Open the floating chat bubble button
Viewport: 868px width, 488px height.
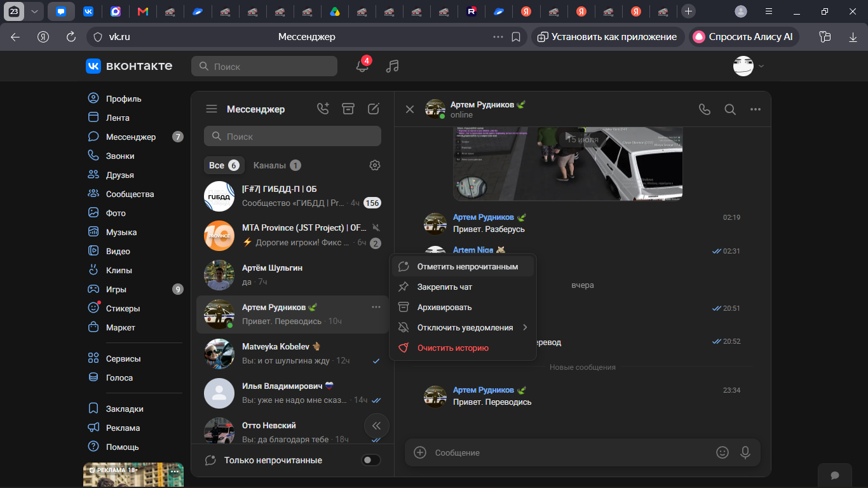835,475
